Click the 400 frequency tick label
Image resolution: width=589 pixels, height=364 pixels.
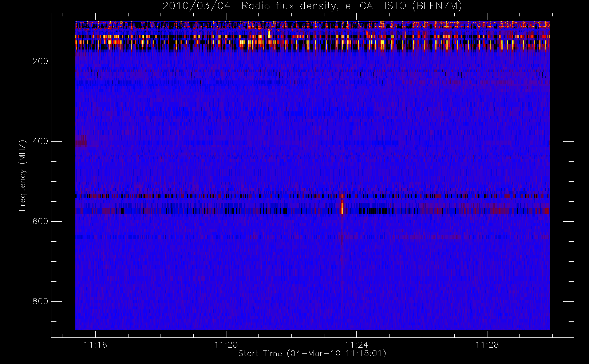[40, 141]
